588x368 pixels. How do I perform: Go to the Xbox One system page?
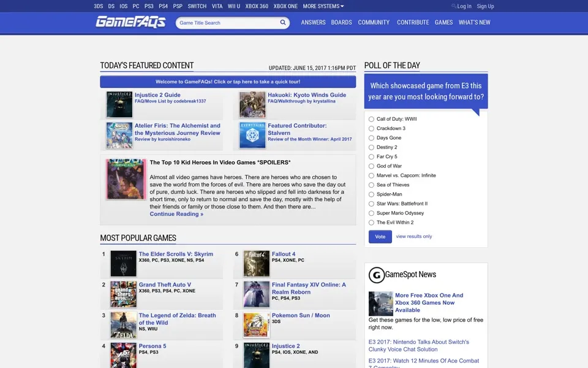[x=285, y=6]
